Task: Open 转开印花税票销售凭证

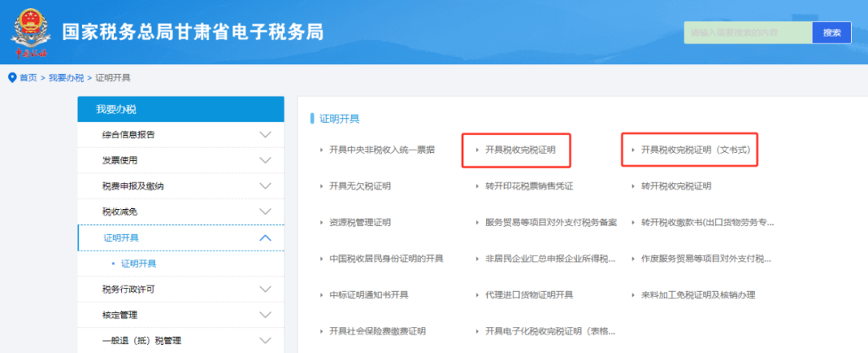Action: tap(529, 187)
